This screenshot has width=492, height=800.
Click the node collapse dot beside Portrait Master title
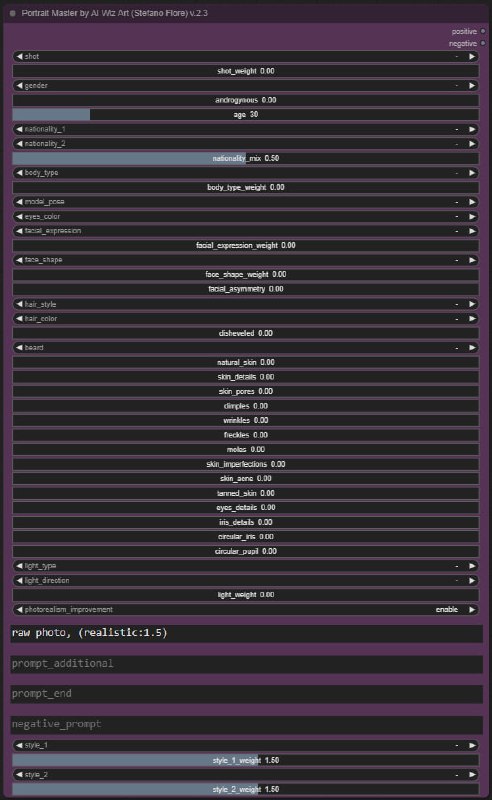[12, 13]
